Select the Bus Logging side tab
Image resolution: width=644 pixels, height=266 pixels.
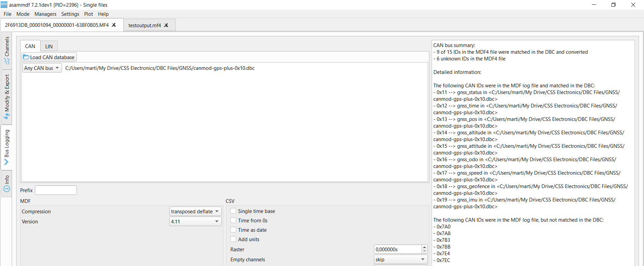pyautogui.click(x=7, y=147)
